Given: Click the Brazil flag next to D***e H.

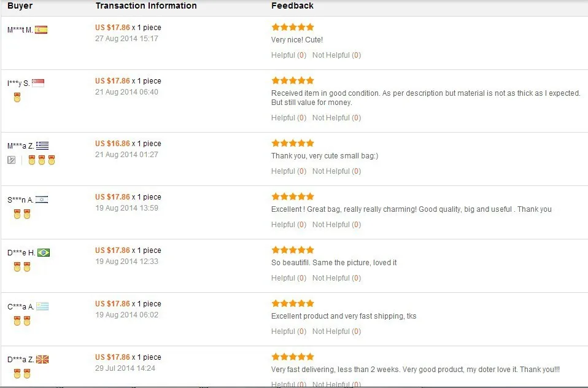Looking at the screenshot, I should pyautogui.click(x=44, y=252).
